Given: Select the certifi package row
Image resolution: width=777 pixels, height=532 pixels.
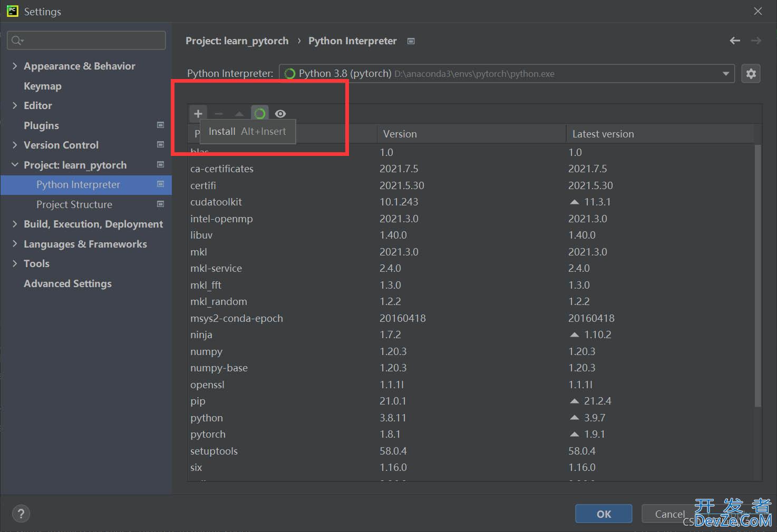Looking at the screenshot, I should [x=471, y=185].
